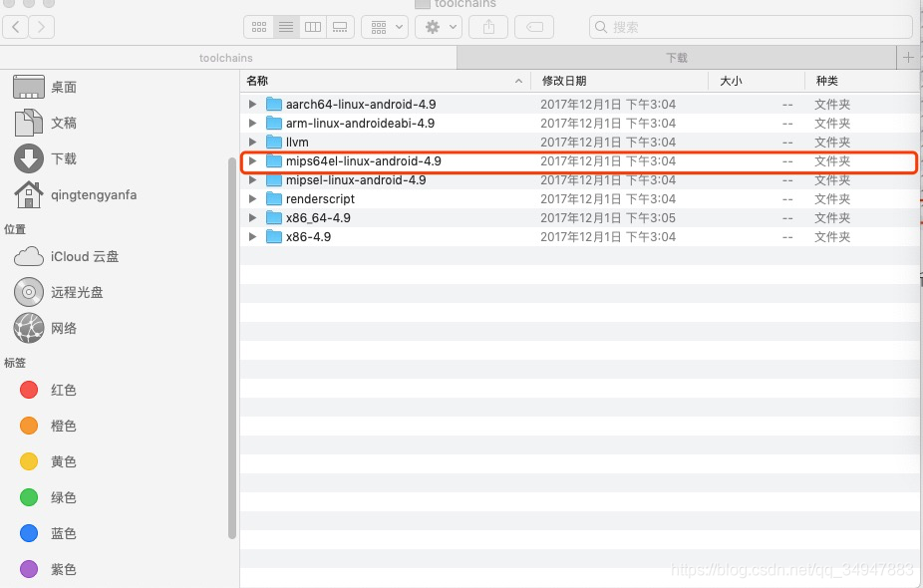Image resolution: width=923 pixels, height=588 pixels.
Task: Go forward with the right arrow button
Action: (x=41, y=27)
